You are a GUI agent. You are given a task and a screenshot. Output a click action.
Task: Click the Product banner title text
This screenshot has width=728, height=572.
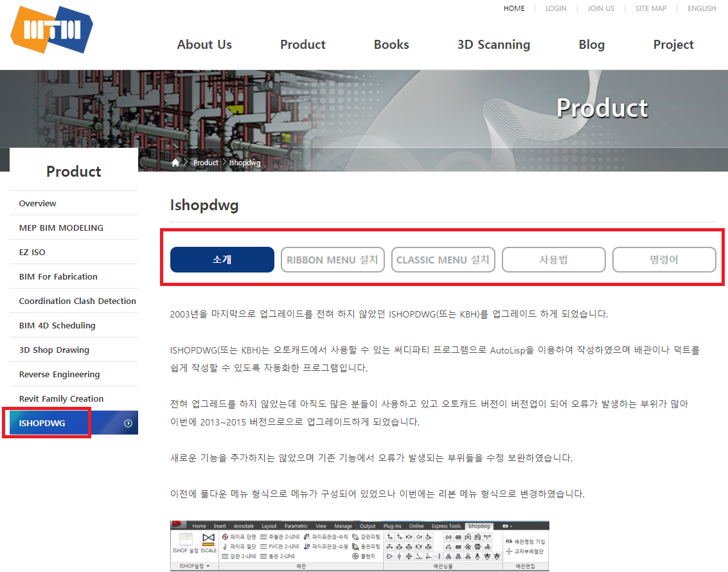tap(602, 108)
